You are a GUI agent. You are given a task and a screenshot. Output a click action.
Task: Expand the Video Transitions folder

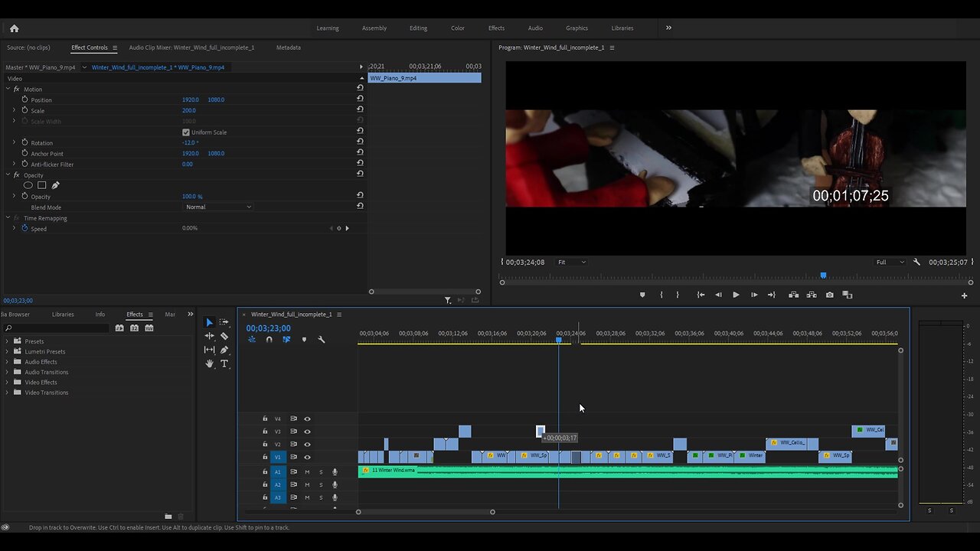pyautogui.click(x=8, y=393)
